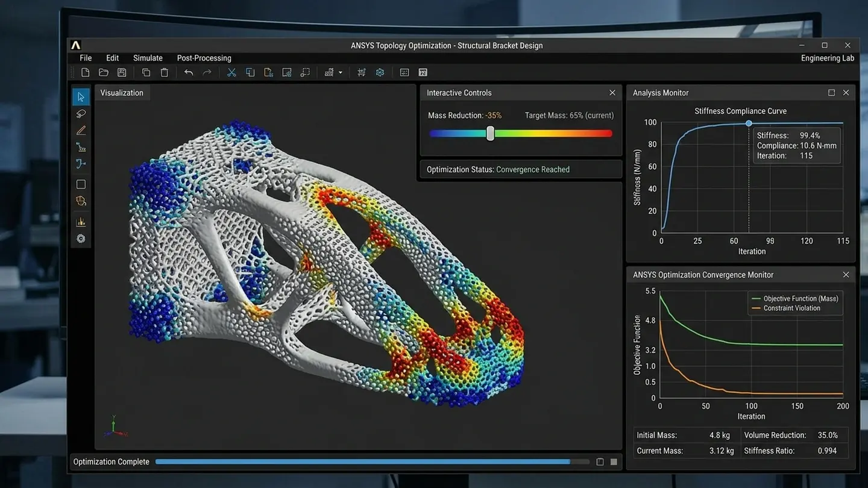Save using the floppy disk icon
The image size is (868, 488).
[x=122, y=72]
